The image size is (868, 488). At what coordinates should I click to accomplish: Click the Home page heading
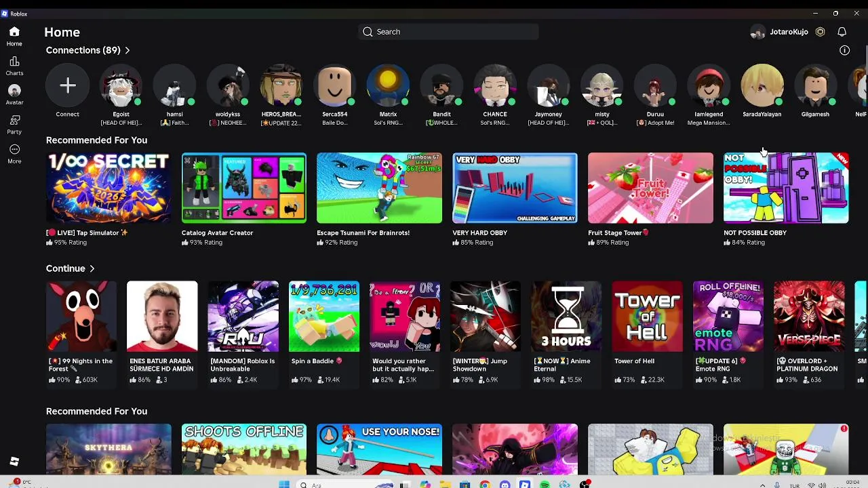tap(62, 32)
